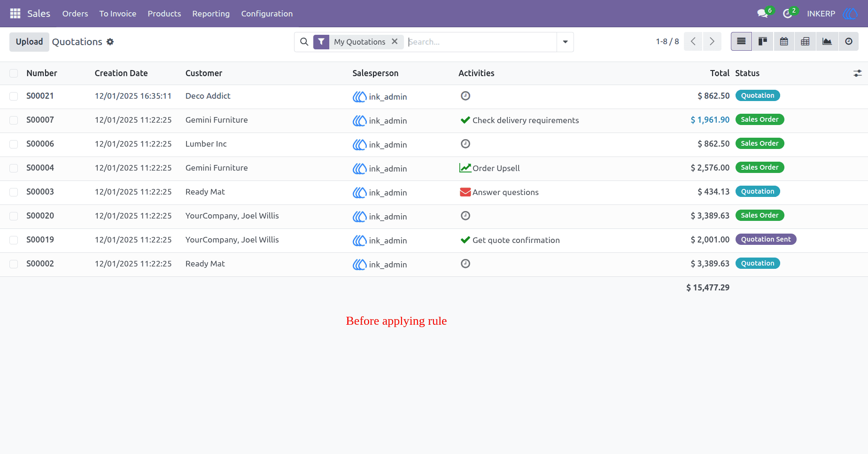Click the Upload button
The image size is (868, 454).
coord(29,42)
